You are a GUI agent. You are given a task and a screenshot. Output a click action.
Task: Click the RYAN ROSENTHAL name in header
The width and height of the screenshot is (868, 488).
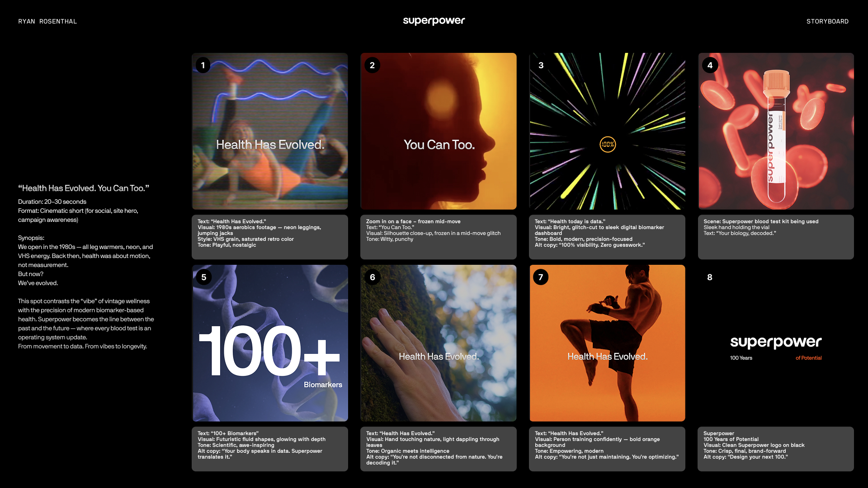coord(47,21)
